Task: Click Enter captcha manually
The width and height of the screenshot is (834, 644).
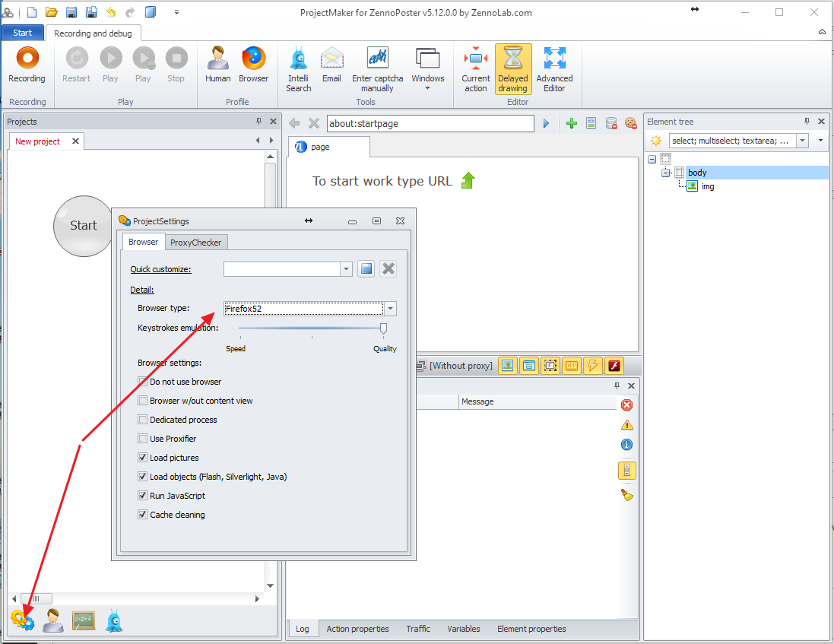Action: [378, 70]
